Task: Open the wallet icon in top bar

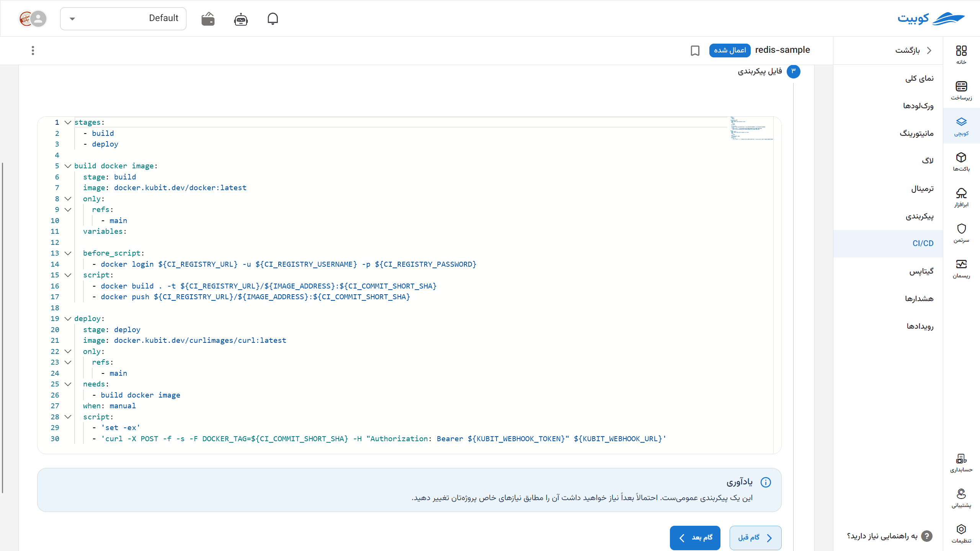Action: click(x=208, y=19)
